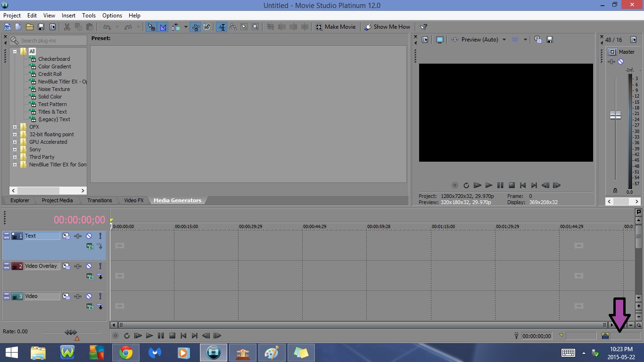
Task: Click Play in timeline transport bar
Action: pos(149,336)
